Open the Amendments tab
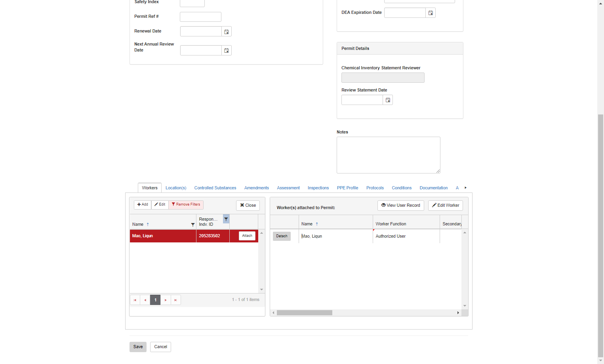 tap(257, 188)
